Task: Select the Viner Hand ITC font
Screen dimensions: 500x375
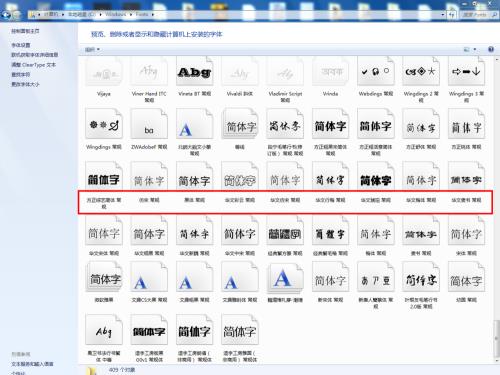Action: click(x=149, y=71)
